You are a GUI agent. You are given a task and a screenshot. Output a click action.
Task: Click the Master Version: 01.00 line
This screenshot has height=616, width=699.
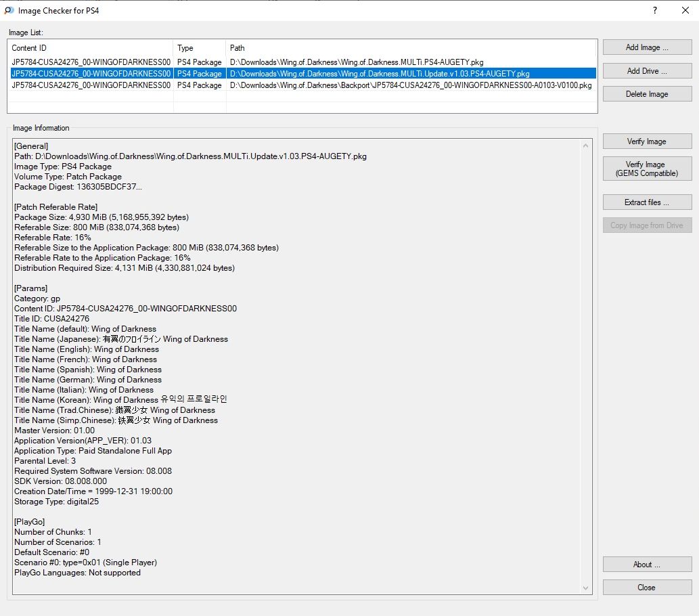54,431
